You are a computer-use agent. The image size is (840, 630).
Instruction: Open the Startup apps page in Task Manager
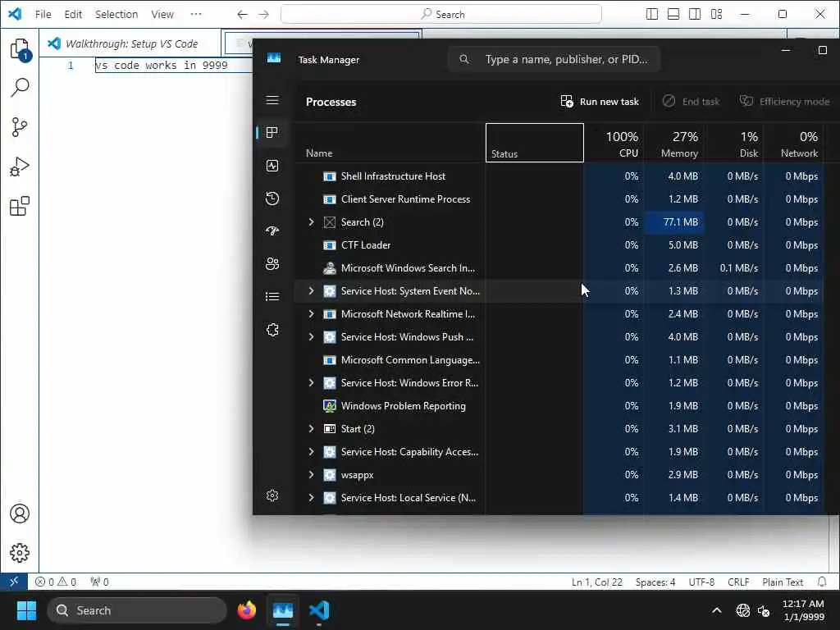(x=272, y=231)
